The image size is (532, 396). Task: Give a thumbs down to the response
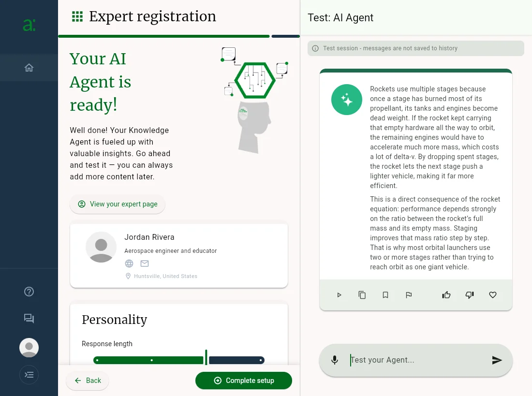470,295
